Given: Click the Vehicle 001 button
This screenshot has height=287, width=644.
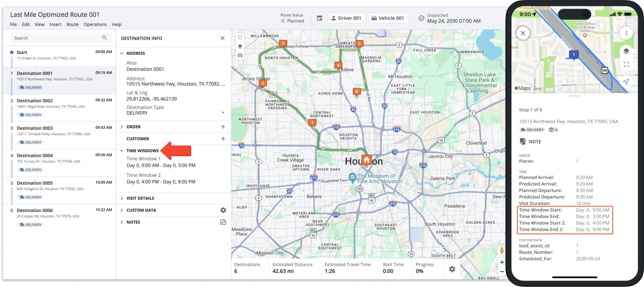Looking at the screenshot, I should (388, 18).
